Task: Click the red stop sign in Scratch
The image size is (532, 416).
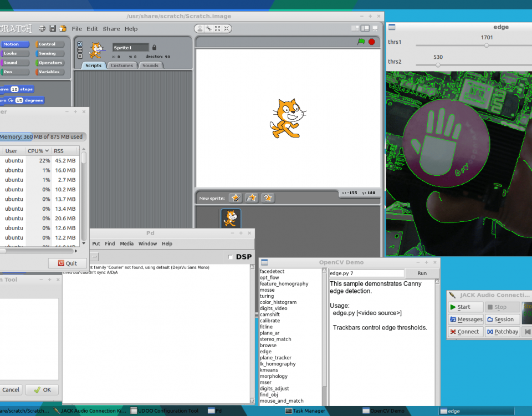Action: point(372,42)
